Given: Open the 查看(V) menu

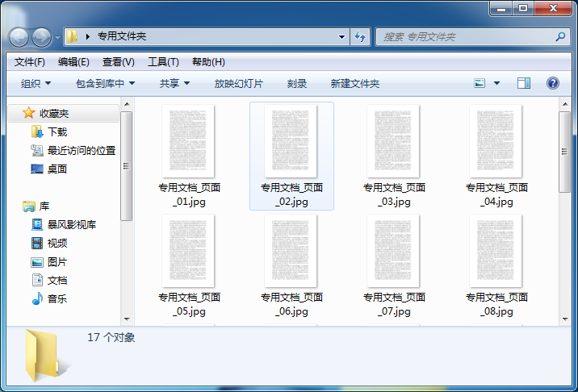Looking at the screenshot, I should tap(118, 62).
